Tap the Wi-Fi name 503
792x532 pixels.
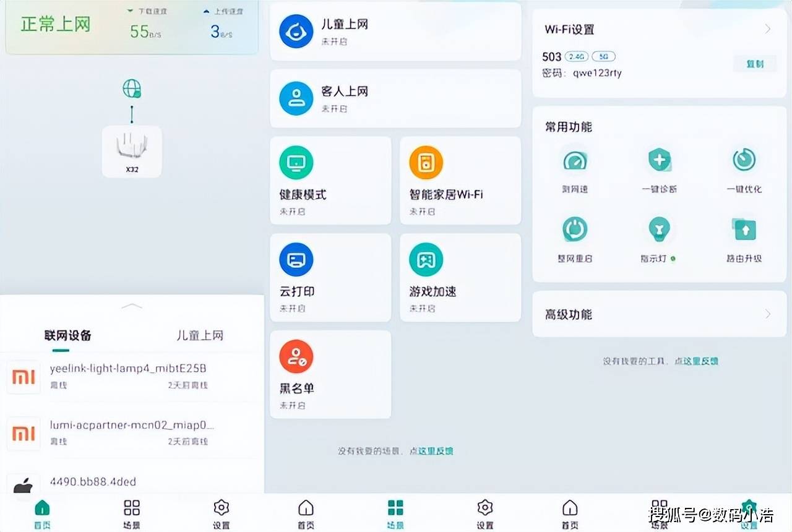(552, 57)
